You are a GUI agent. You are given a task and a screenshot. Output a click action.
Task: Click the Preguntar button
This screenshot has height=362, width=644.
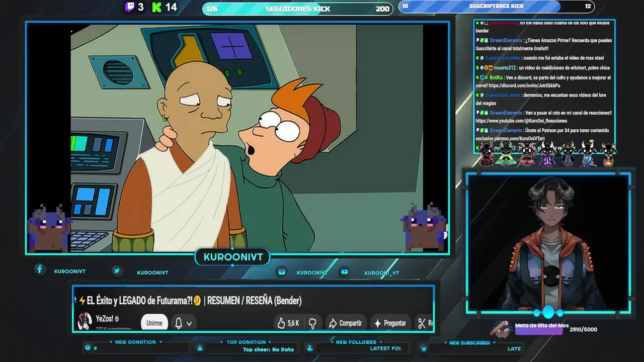(390, 323)
